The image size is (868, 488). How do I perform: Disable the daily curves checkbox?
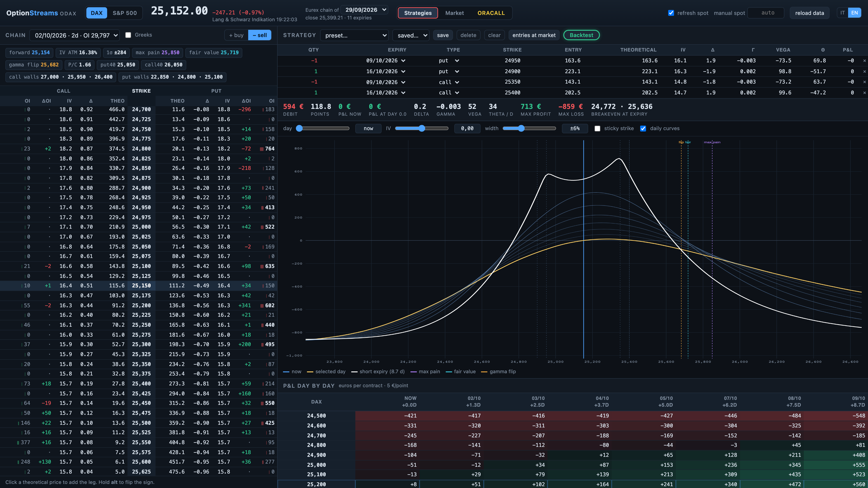(643, 128)
